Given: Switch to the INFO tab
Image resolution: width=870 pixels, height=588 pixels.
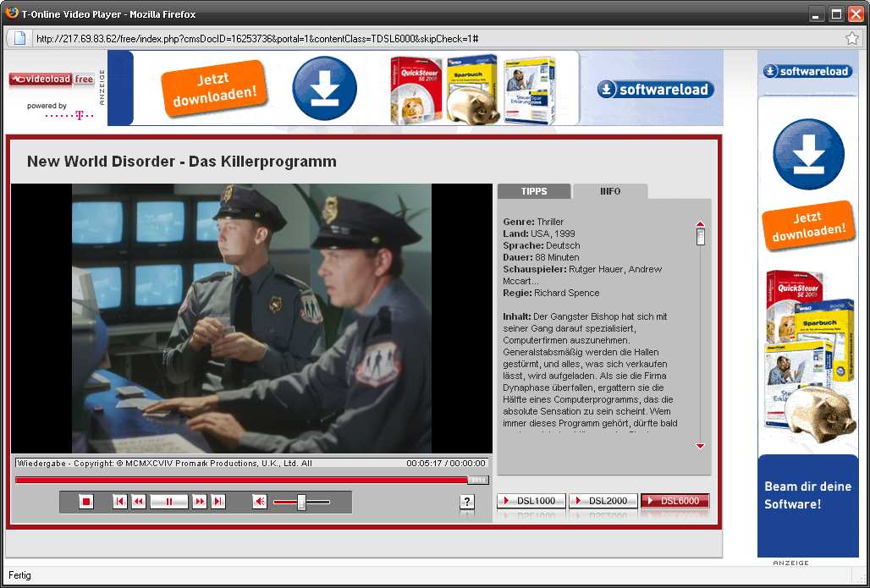Looking at the screenshot, I should (x=610, y=191).
